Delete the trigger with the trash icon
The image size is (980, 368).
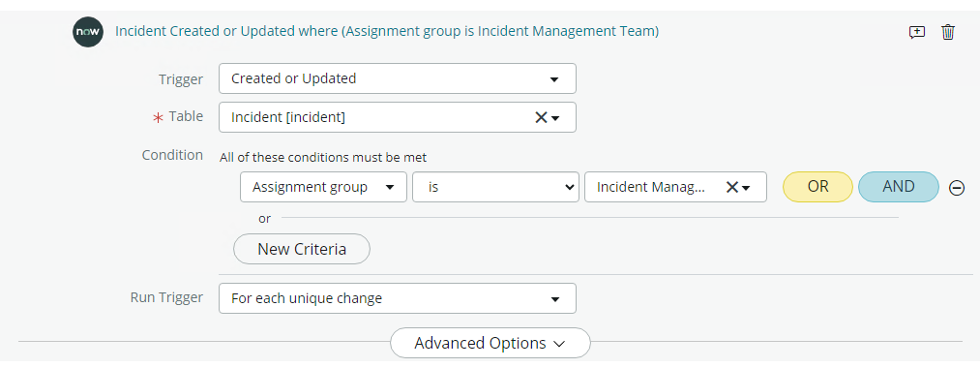948,32
